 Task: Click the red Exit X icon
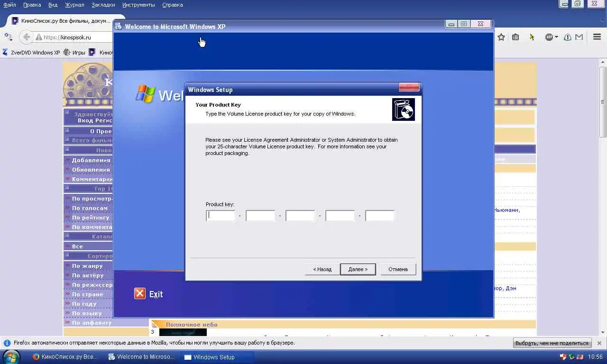pyautogui.click(x=139, y=293)
